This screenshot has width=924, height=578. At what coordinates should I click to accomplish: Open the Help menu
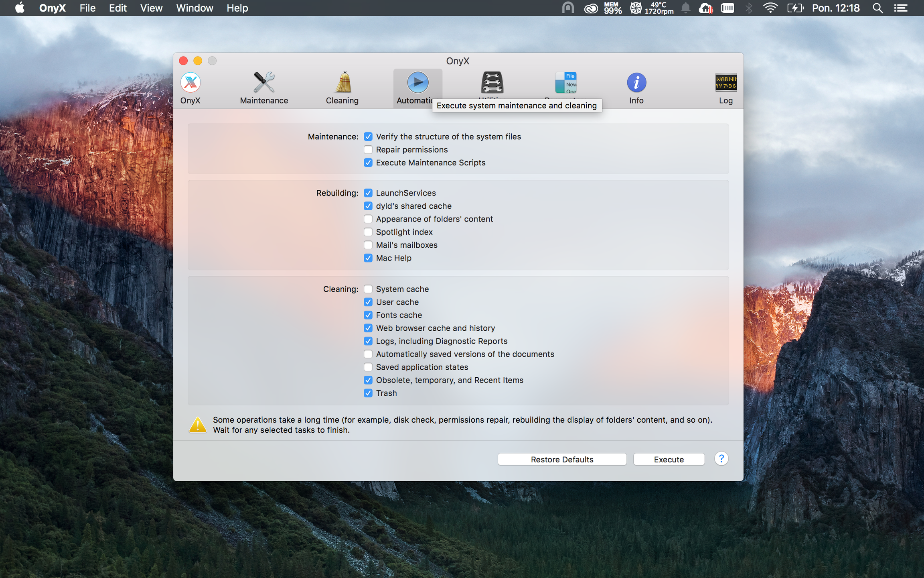[x=237, y=8]
